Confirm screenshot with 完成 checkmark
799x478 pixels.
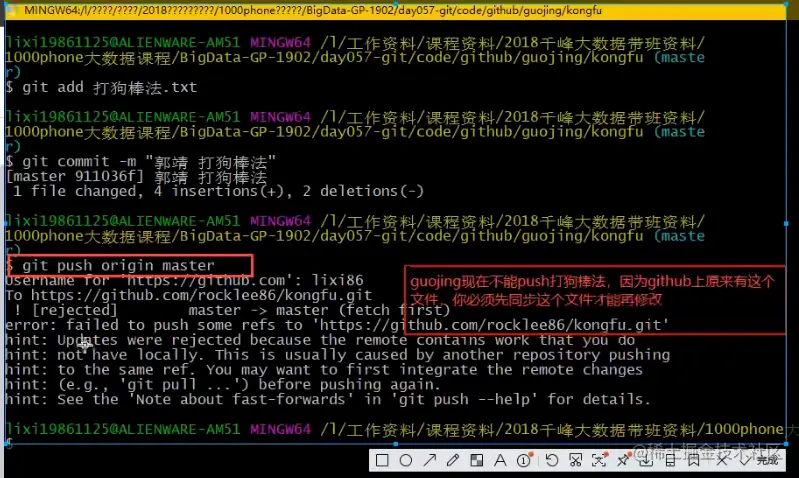click(759, 461)
